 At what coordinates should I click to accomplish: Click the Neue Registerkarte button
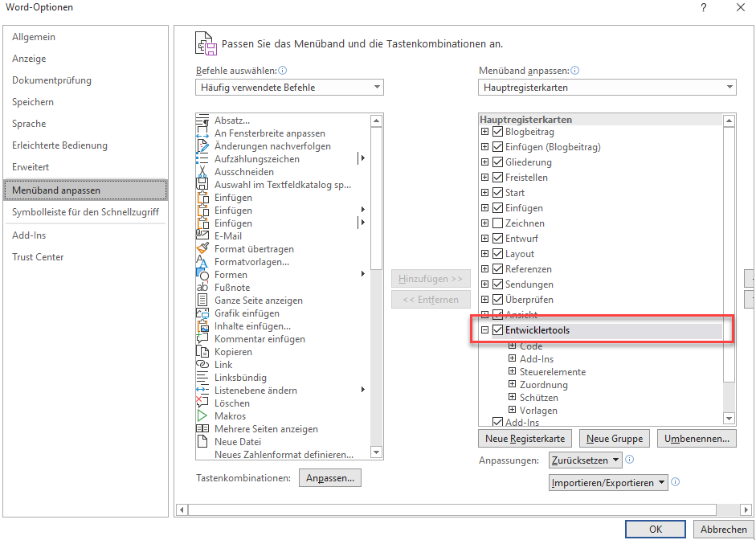point(525,439)
